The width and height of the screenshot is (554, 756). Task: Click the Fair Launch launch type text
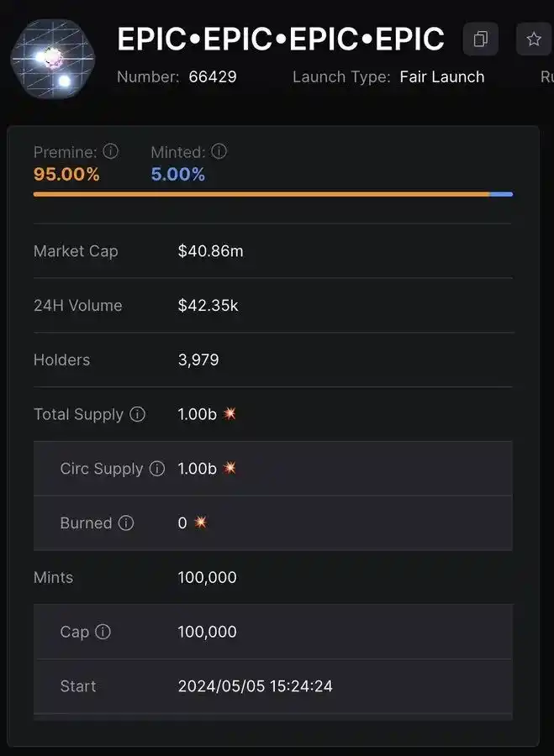pyautogui.click(x=442, y=76)
